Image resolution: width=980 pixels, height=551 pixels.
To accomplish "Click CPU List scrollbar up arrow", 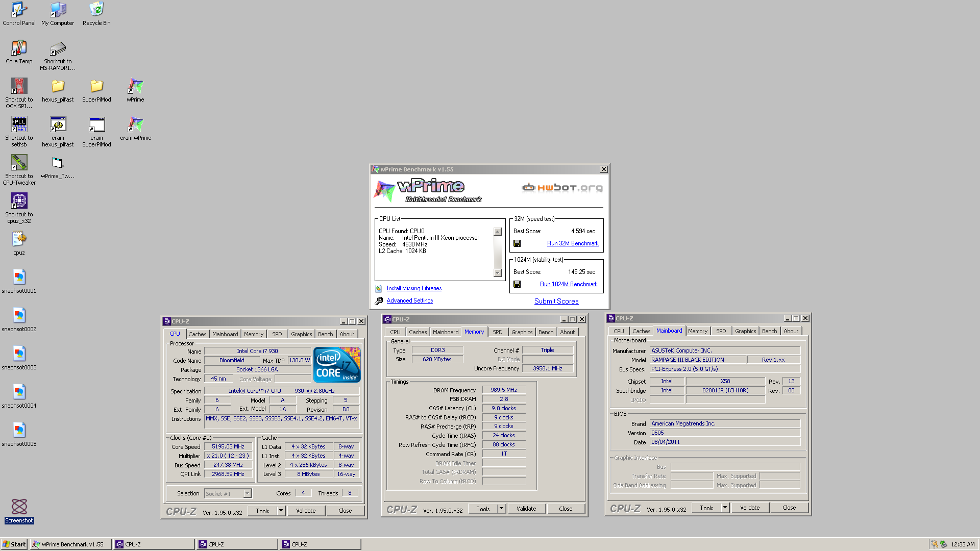I will tap(498, 232).
